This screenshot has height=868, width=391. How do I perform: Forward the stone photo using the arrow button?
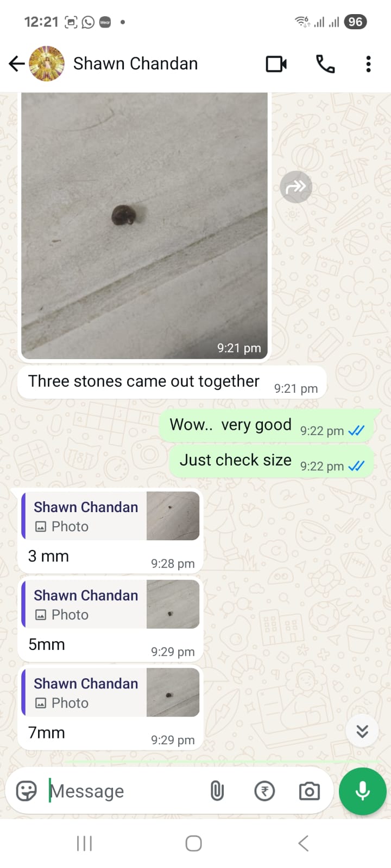point(296,187)
